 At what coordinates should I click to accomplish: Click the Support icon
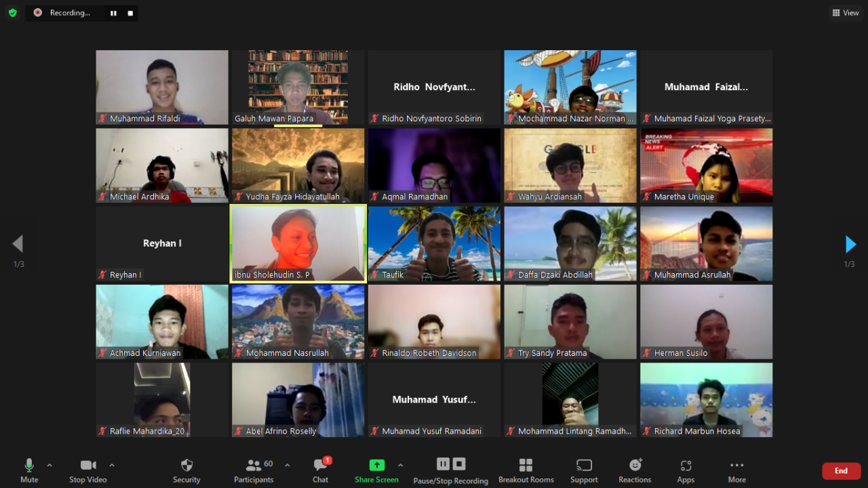point(584,466)
